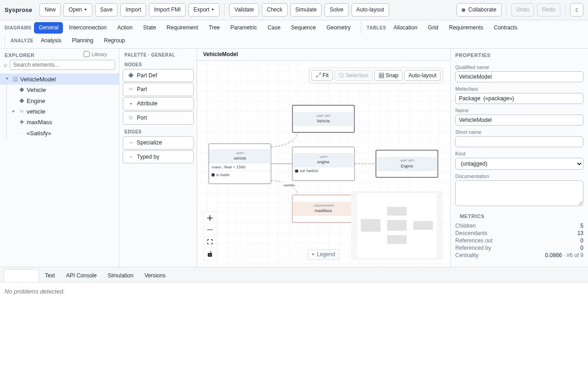
Task: Expand the lowercase vehicle tree node
Action: [x=13, y=111]
